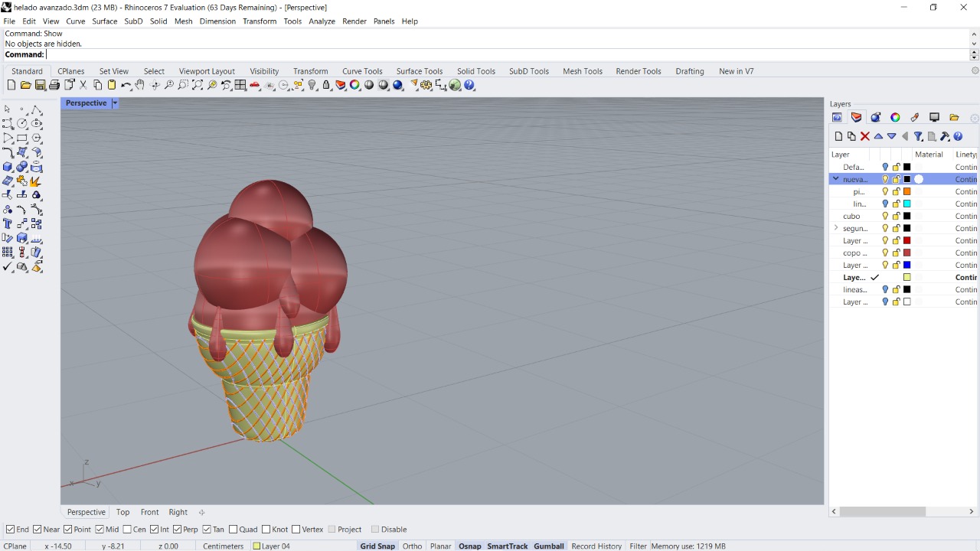
Task: Open the Perspective viewport title dropdown arrow
Action: click(115, 103)
